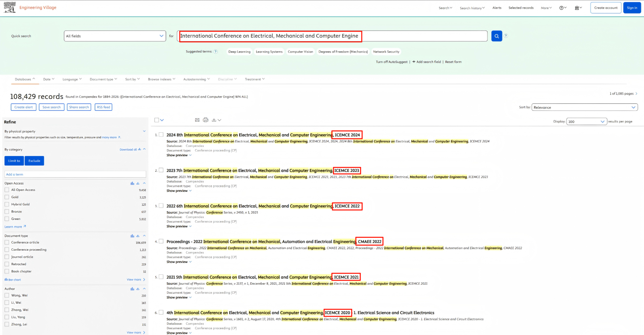Click the main search query field
The height and width of the screenshot is (335, 644).
coord(332,36)
